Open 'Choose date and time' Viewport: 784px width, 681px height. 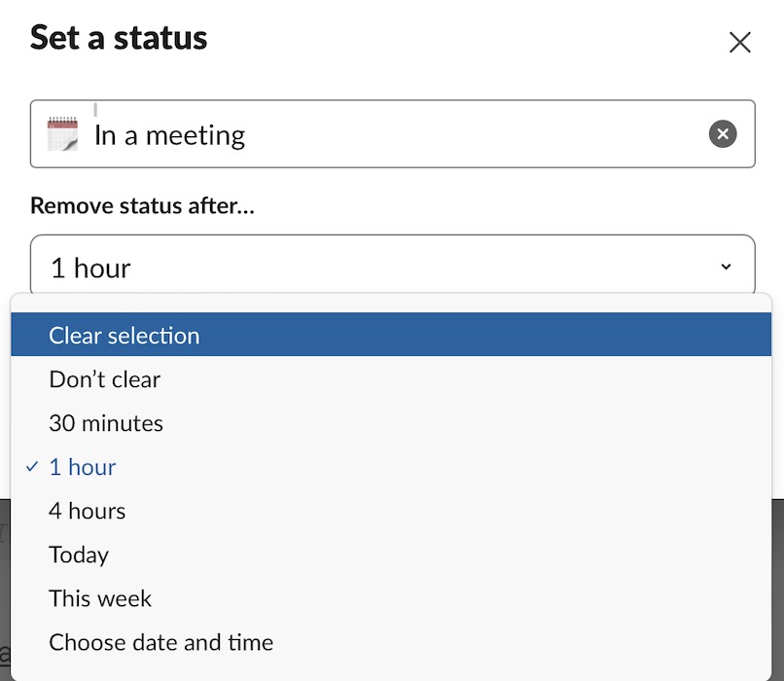pyautogui.click(x=161, y=642)
